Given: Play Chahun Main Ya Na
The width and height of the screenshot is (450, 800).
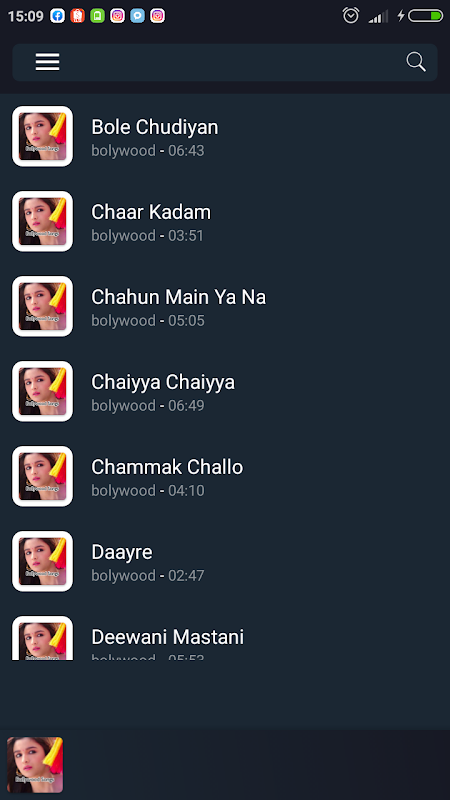Looking at the screenshot, I should (225, 306).
